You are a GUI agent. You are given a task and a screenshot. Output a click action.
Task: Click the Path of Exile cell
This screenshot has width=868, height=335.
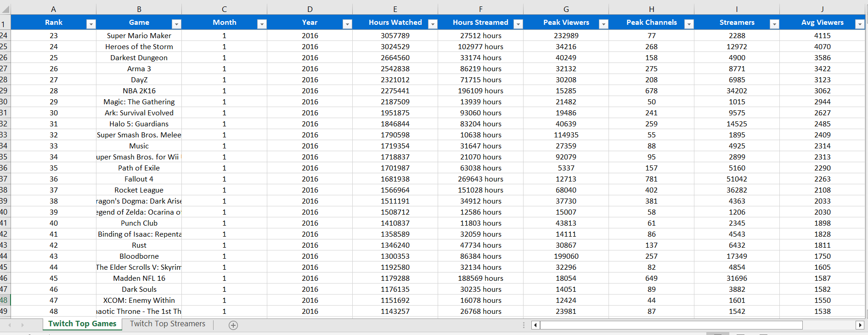pos(139,168)
